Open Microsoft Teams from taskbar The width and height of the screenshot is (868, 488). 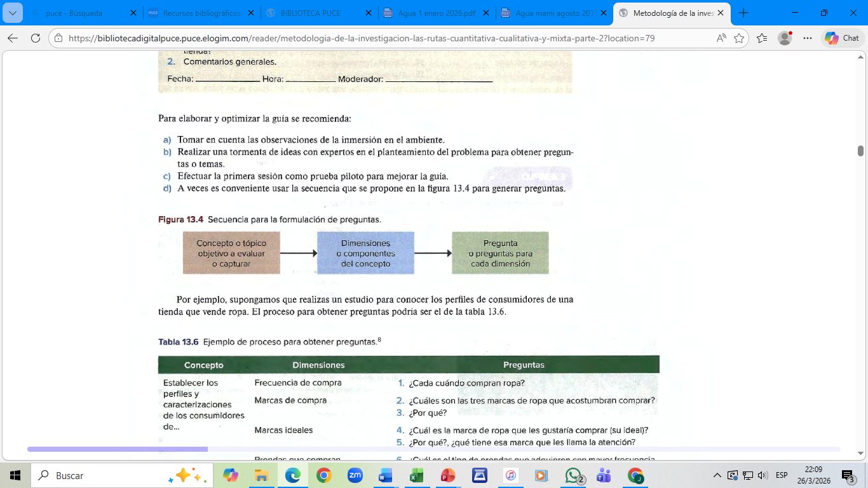604,475
